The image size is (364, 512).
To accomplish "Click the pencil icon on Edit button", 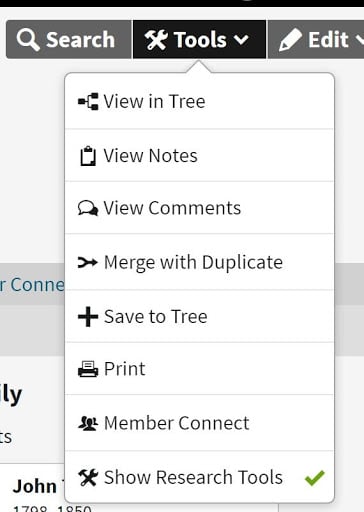I will pos(290,40).
